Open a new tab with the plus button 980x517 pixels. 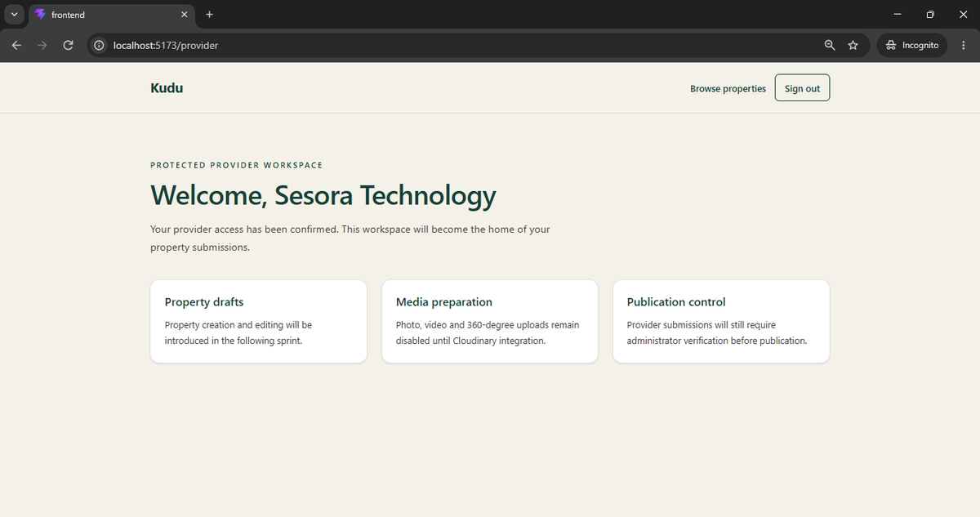pyautogui.click(x=210, y=15)
